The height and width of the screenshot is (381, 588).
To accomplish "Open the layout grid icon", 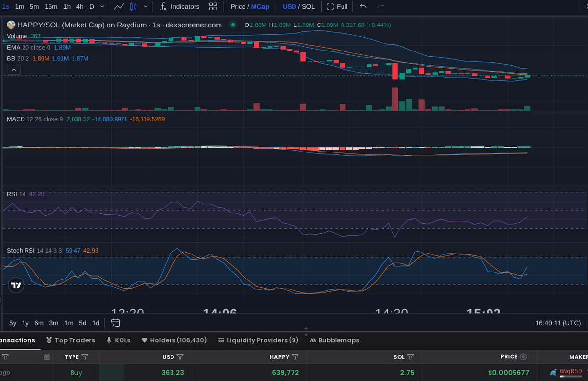I will 213,6.
